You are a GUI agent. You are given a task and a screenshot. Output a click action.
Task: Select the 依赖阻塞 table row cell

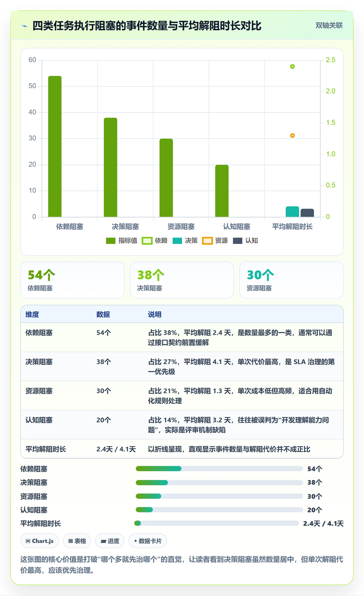(x=39, y=333)
